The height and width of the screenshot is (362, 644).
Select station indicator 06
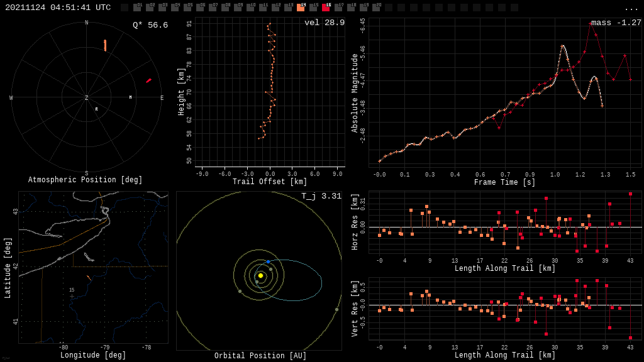200,7
